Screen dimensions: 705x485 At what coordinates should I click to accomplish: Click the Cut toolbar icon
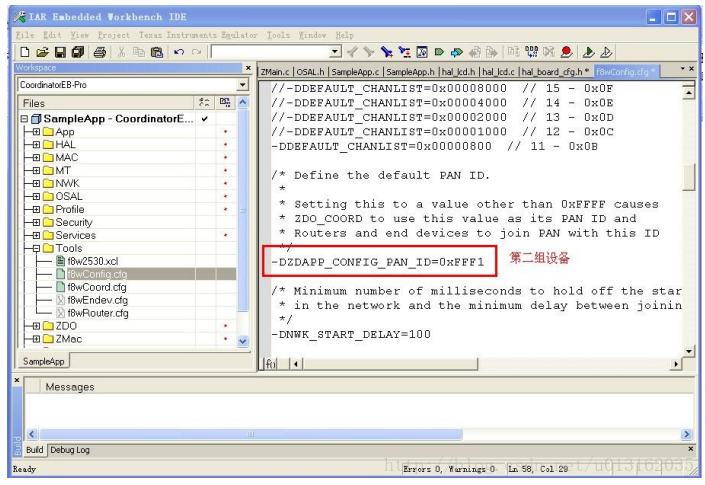[121, 52]
